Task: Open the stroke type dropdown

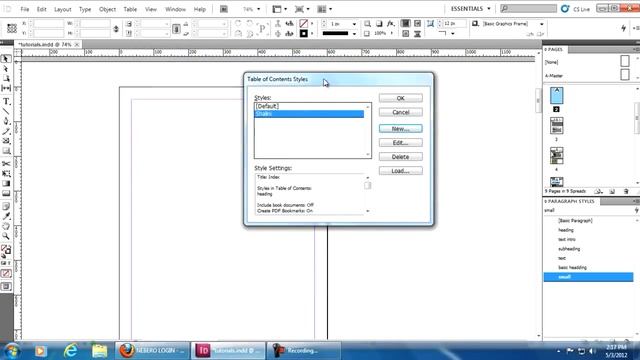Action: [354, 33]
